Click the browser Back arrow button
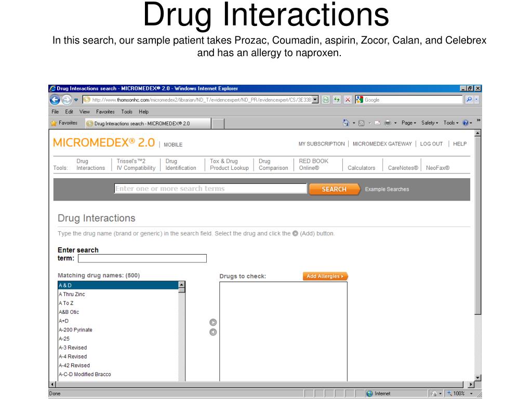Image resolution: width=532 pixels, height=399 pixels. [x=55, y=100]
